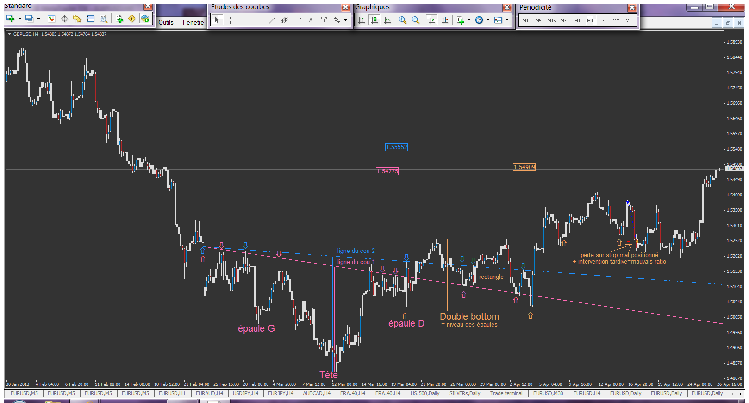Close the Standard floating toolbar
749x403 pixels.
148,7
